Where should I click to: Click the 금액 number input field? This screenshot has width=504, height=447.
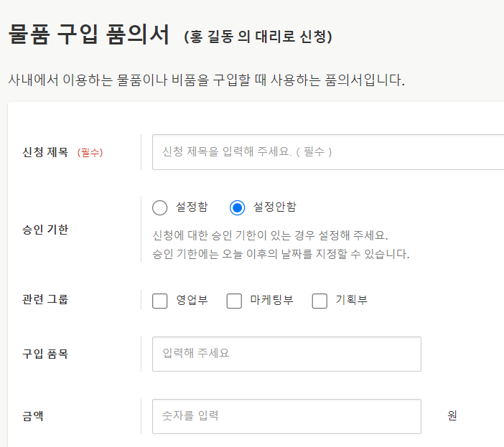pyautogui.click(x=286, y=416)
